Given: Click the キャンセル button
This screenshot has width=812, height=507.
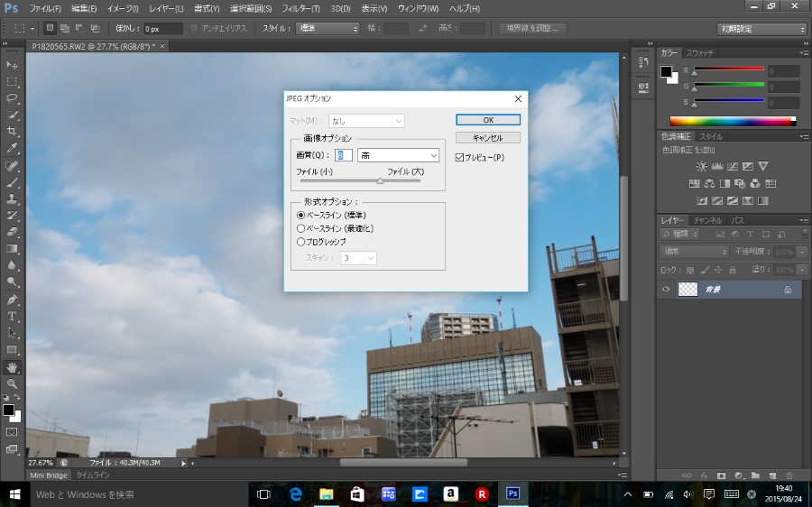Looking at the screenshot, I should pos(487,138).
